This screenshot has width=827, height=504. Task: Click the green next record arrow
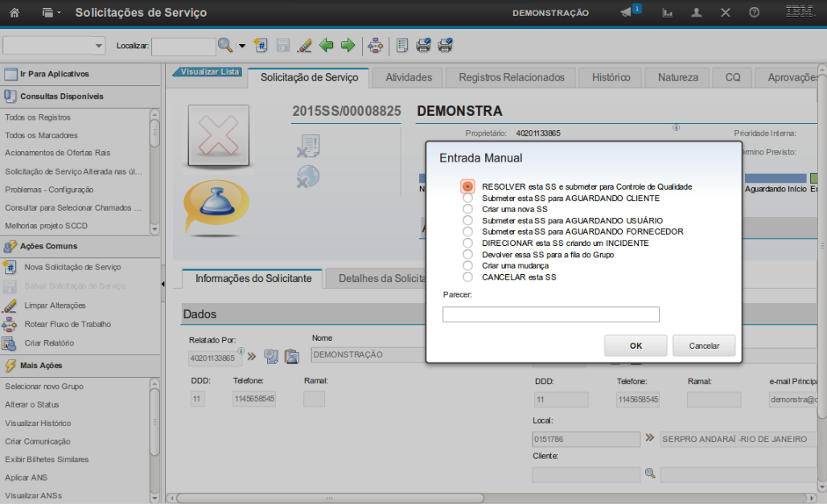click(x=348, y=46)
